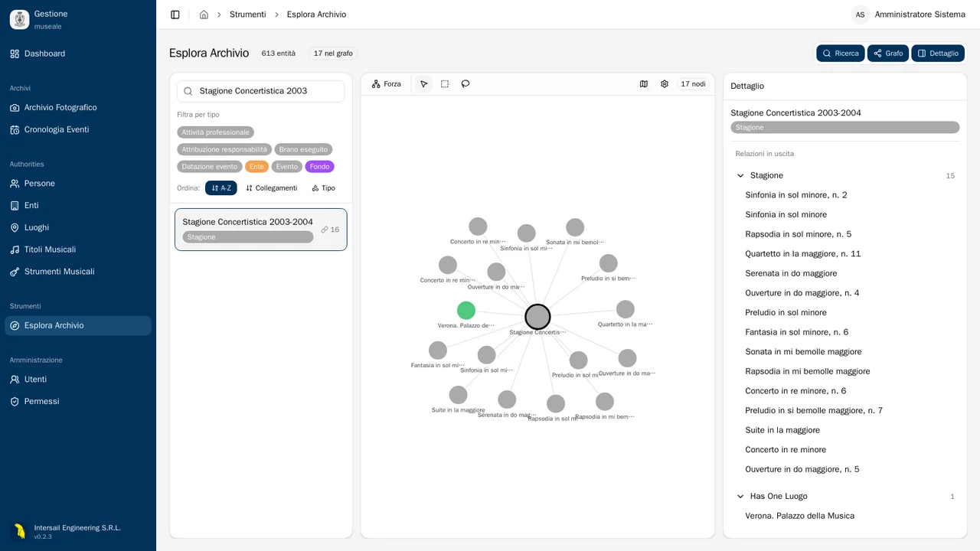Sort results by Collegamenti
The image size is (980, 551).
pos(272,188)
